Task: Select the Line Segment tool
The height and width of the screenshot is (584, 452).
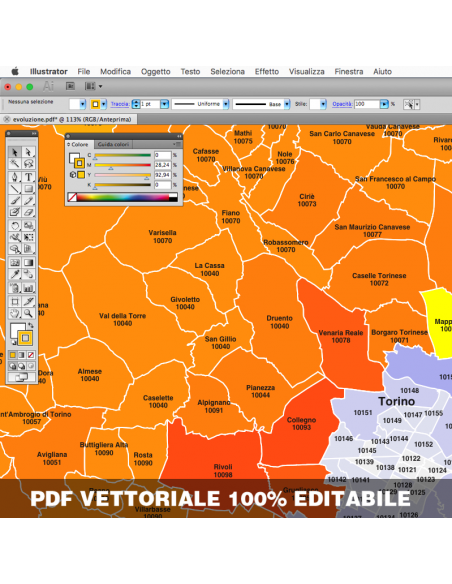Action: (x=15, y=188)
